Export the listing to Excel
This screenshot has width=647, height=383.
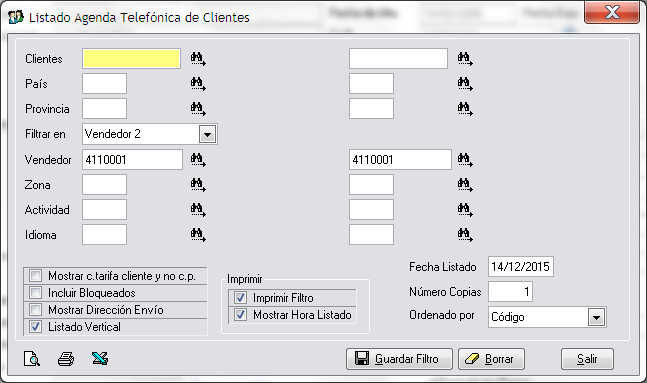100,358
